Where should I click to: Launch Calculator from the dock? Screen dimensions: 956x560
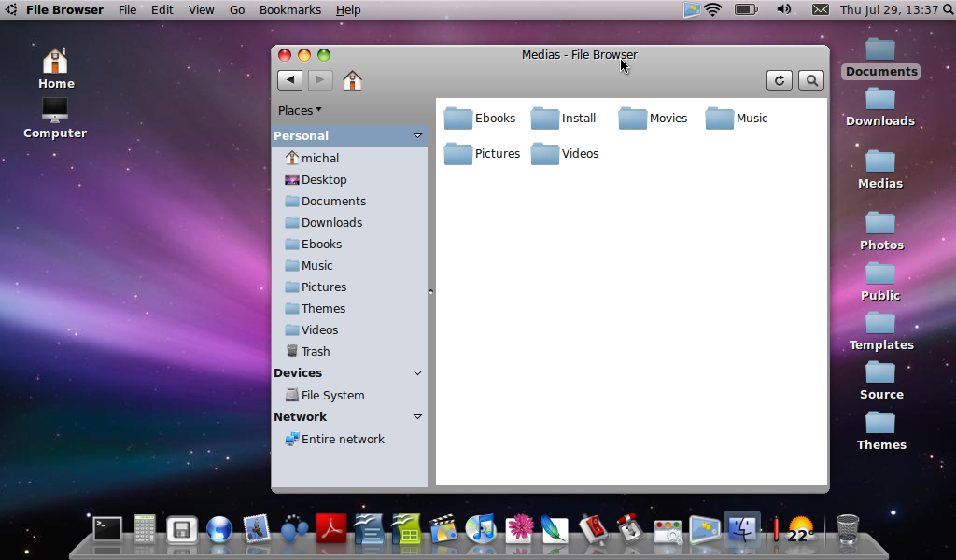[x=145, y=529]
